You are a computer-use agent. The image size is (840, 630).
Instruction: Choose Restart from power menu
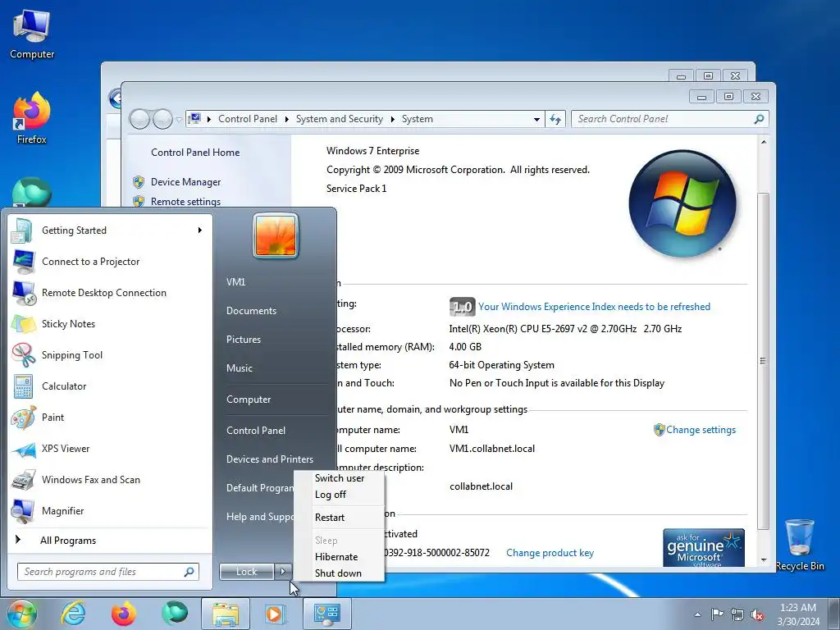[x=330, y=518]
